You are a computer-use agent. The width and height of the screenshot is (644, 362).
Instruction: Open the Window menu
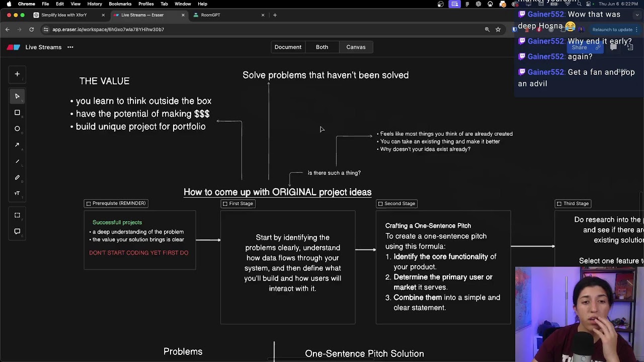coord(183,4)
